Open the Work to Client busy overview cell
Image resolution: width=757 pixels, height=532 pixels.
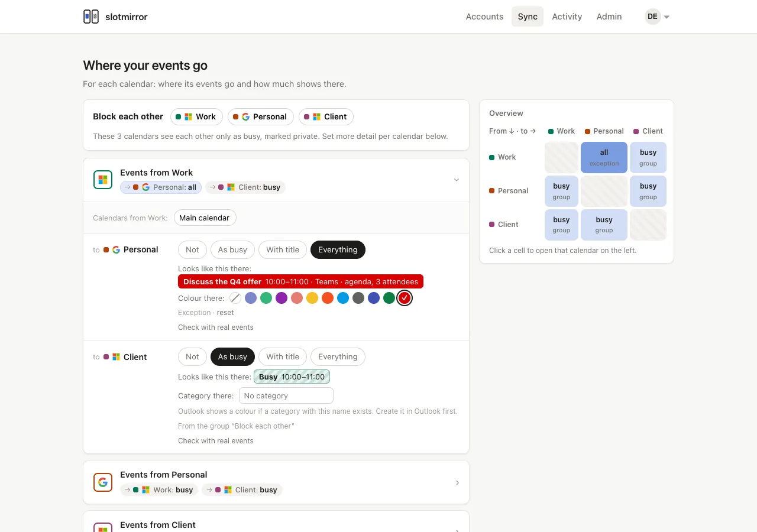coord(648,157)
